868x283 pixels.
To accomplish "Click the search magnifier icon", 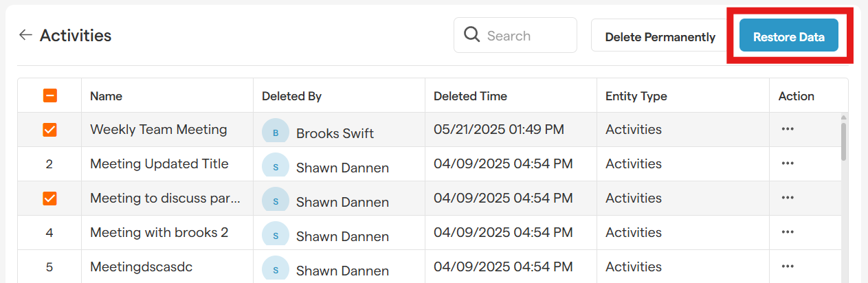I will [471, 35].
